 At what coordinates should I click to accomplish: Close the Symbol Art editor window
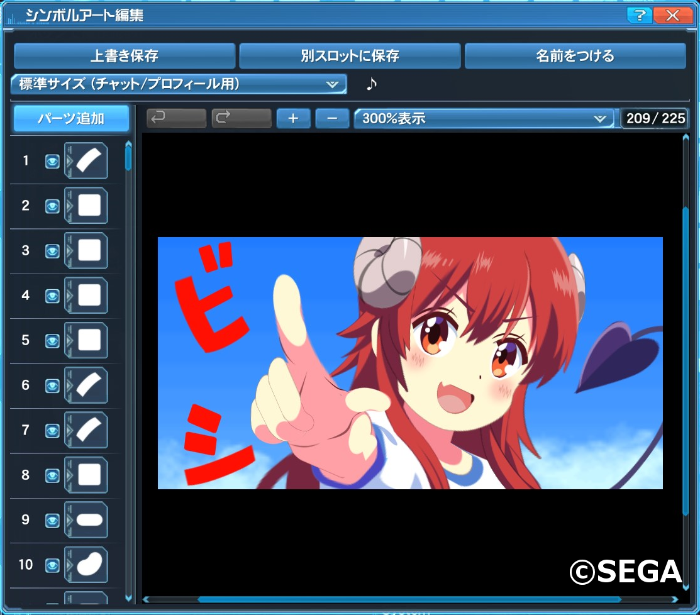click(672, 15)
